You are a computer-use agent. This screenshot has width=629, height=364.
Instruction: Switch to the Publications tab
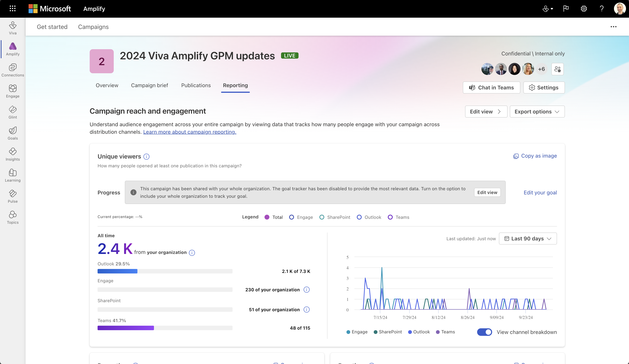click(196, 85)
